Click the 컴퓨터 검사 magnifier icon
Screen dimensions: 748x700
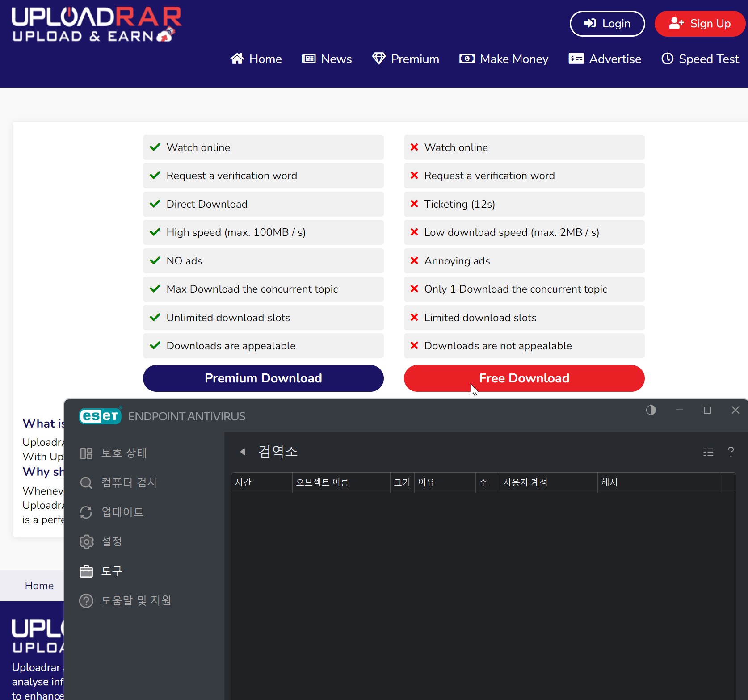point(86,483)
